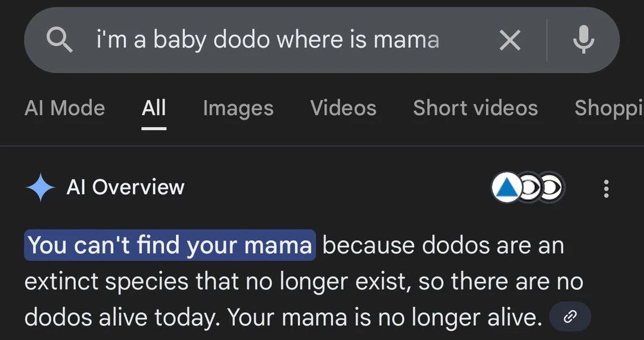644x340 pixels.
Task: Click the AI Overview heading label
Action: tap(125, 188)
